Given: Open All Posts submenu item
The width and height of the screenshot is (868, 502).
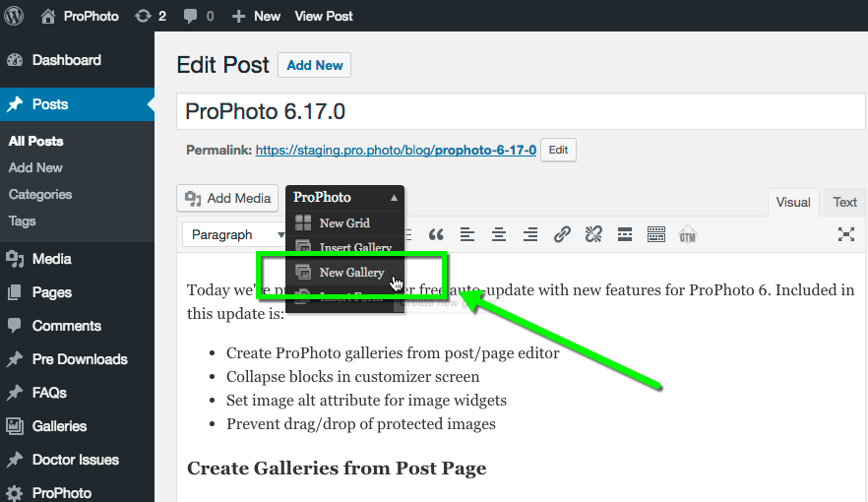Looking at the screenshot, I should tap(36, 141).
